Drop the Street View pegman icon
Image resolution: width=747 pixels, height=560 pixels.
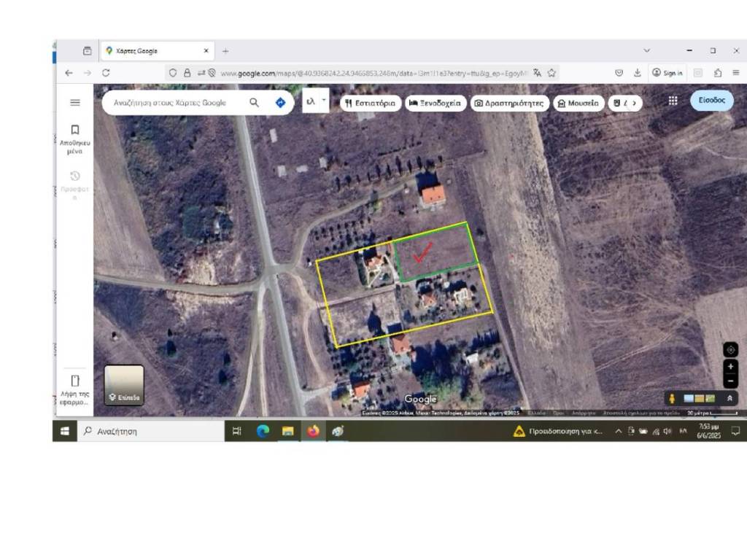672,398
